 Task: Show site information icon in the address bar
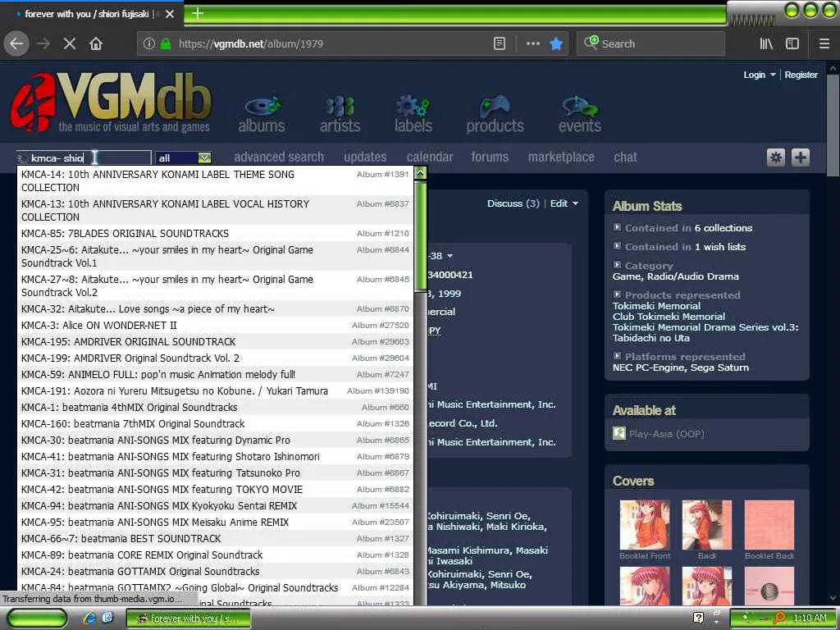(149, 43)
